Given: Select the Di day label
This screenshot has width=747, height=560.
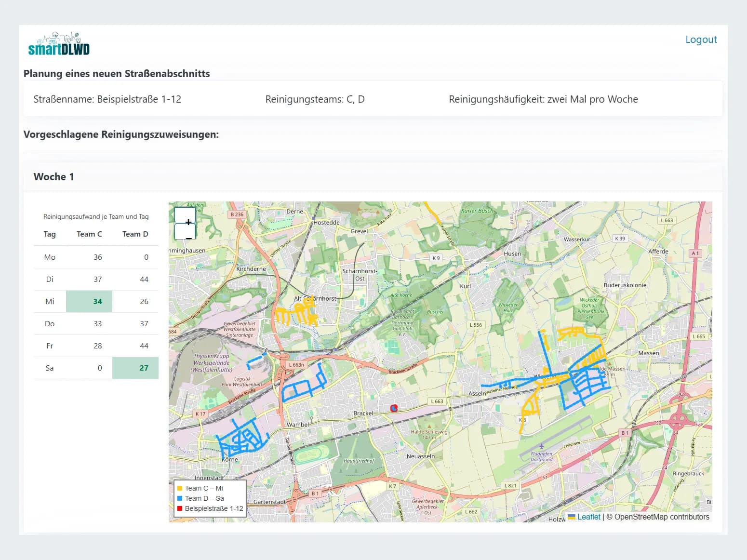Looking at the screenshot, I should point(50,280).
